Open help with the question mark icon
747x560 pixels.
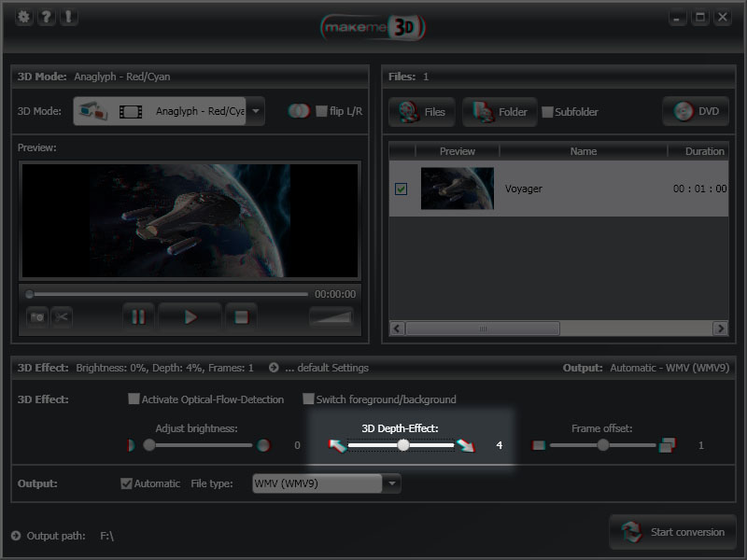[x=46, y=18]
